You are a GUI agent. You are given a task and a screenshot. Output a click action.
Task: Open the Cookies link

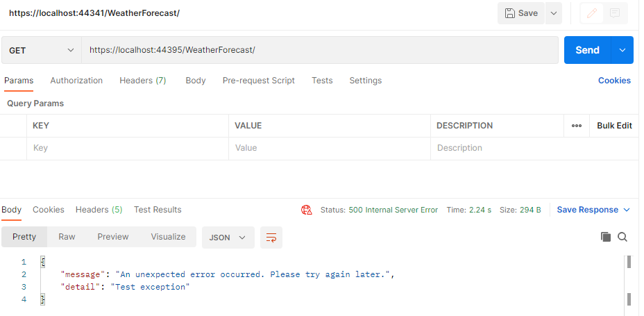(614, 81)
